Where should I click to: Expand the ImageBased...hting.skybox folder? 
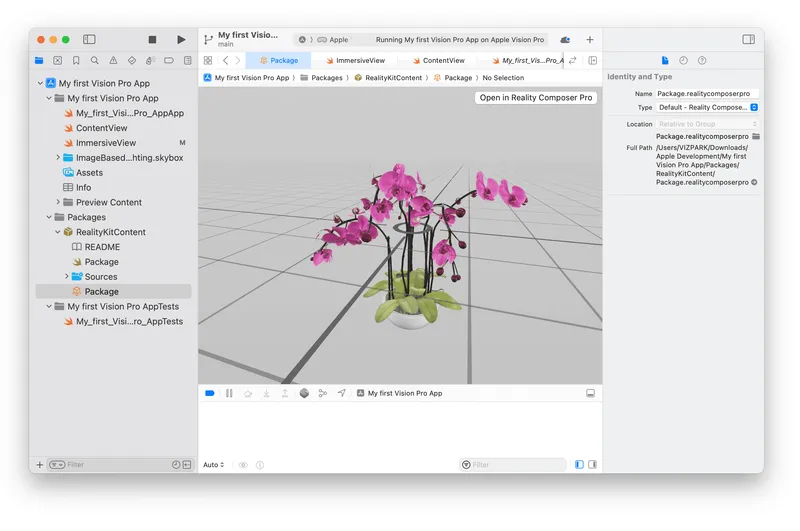click(58, 158)
